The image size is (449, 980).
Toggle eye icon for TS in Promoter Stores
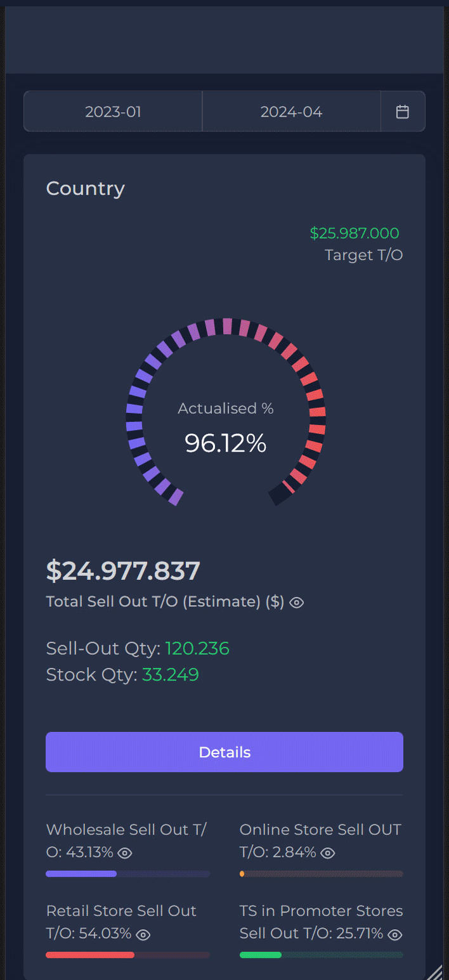pos(395,934)
